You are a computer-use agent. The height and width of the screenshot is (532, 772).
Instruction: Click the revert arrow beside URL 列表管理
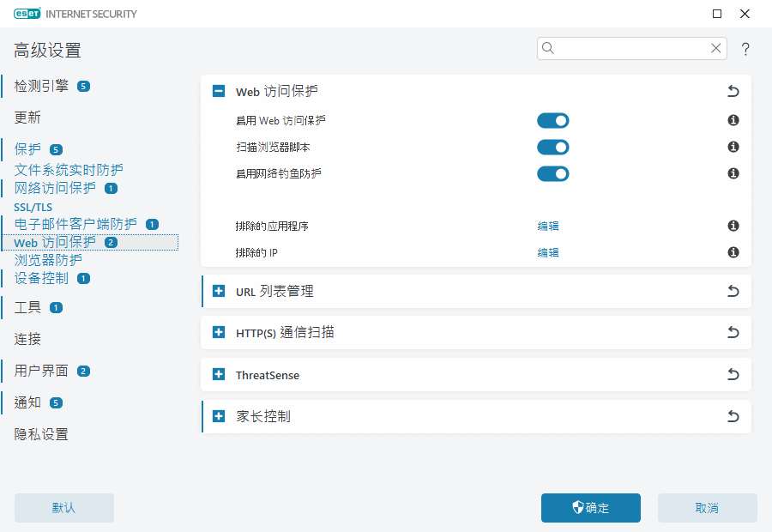tap(733, 291)
